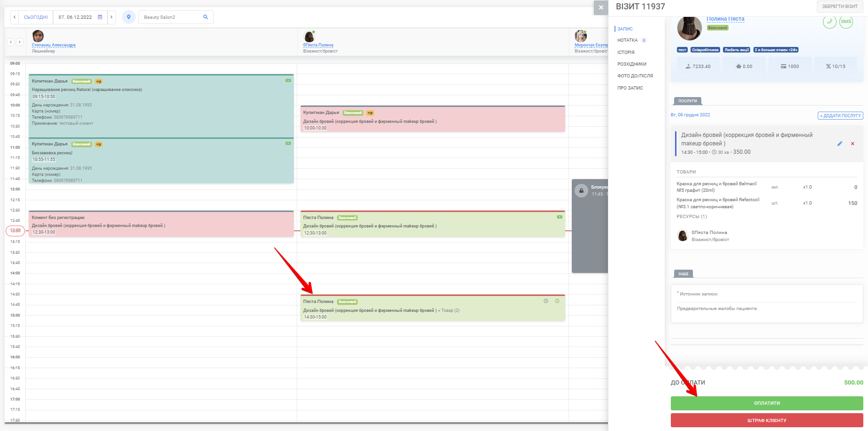
Task: Click the lock icon on the blocked slot
Action: [581, 190]
